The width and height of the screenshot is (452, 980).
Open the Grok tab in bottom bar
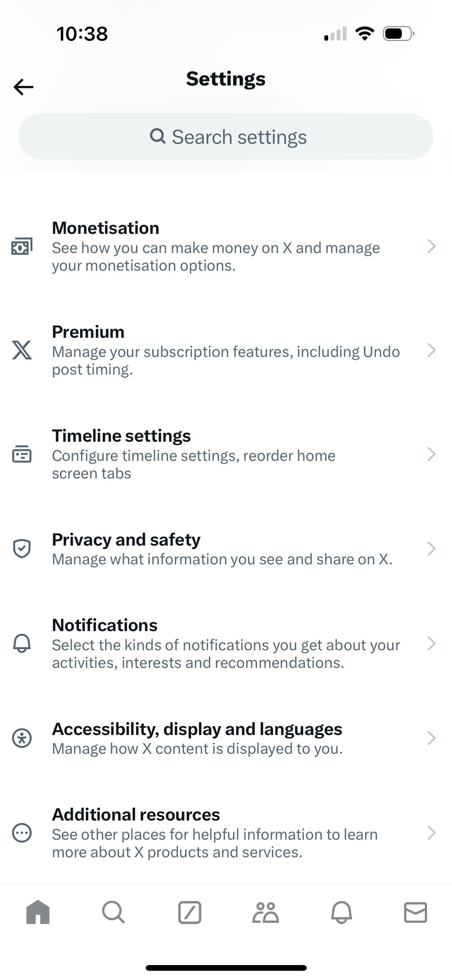coord(189,912)
